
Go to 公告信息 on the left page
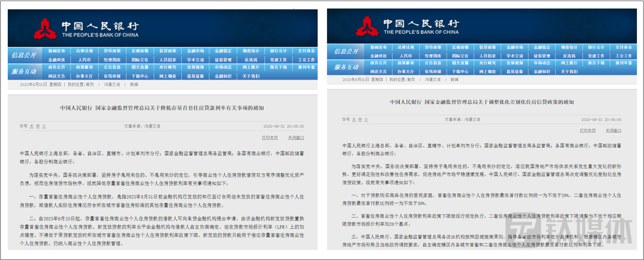[x=112, y=67]
